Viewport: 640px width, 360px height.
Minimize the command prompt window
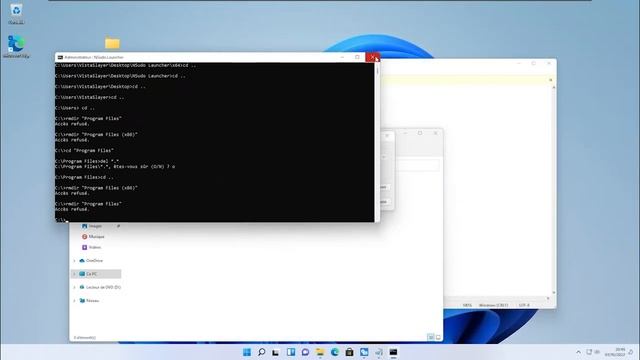(x=342, y=57)
